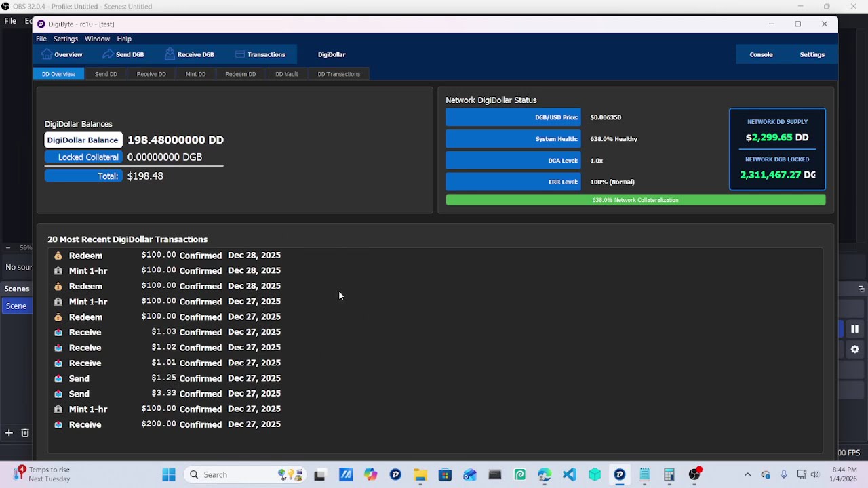Click the DigiByte logo in window title bar

click(x=41, y=24)
